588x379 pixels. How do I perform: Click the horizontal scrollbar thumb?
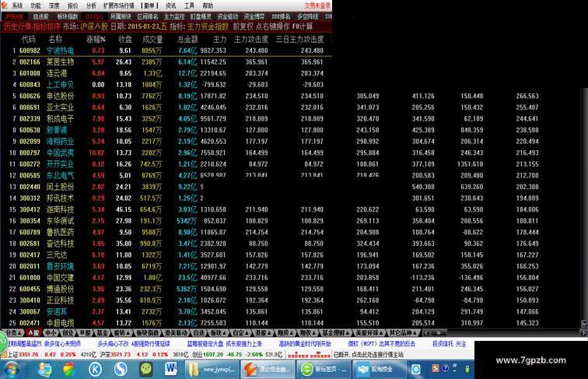pos(438,333)
